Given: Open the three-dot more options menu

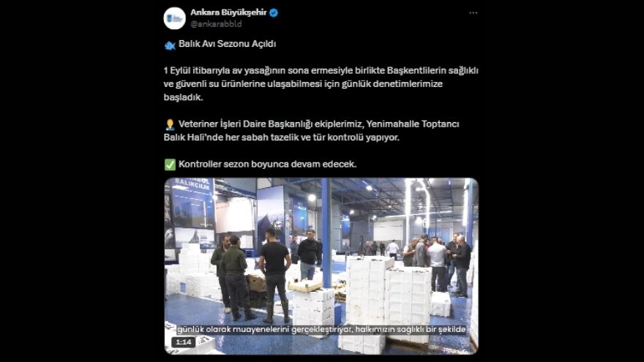Looking at the screenshot, I should 473,12.
